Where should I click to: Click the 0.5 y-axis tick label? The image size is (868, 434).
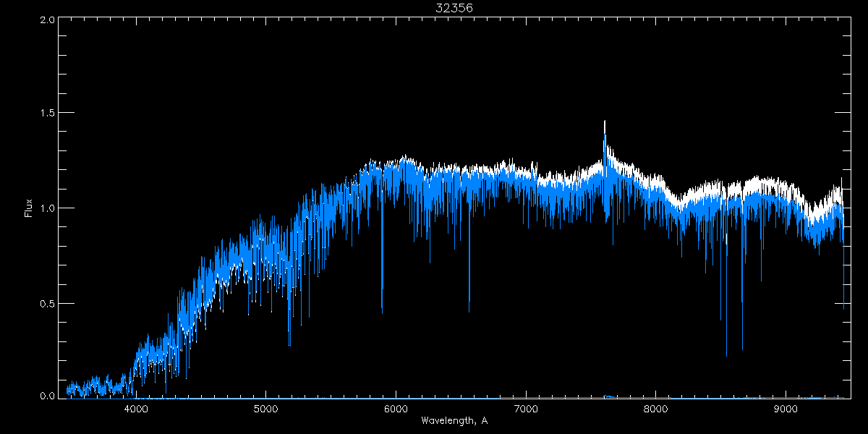coord(46,303)
